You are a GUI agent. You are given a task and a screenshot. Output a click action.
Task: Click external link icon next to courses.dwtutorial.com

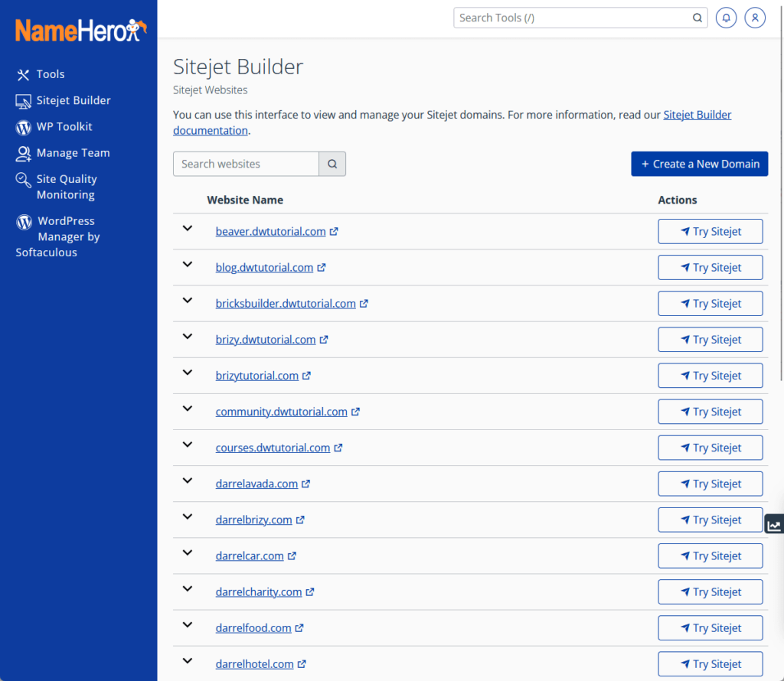tap(338, 448)
